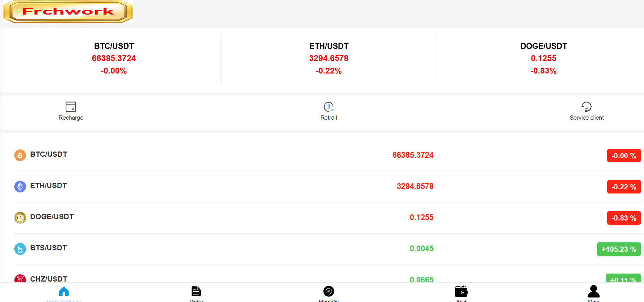
Task: Click 66385.3724 in the top ticker
Action: pyautogui.click(x=114, y=58)
